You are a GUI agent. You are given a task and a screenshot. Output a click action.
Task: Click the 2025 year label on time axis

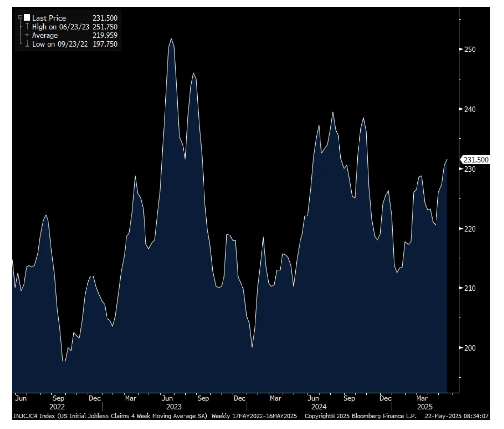tap(425, 407)
